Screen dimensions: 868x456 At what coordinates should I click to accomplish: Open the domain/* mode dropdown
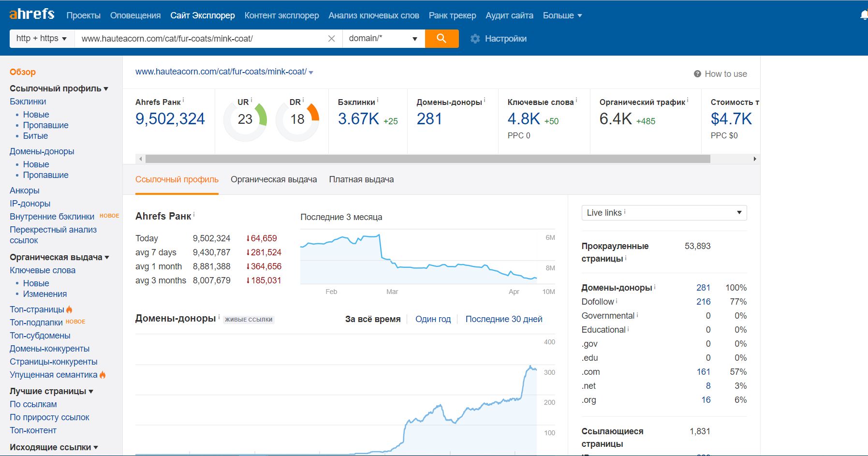(x=383, y=38)
